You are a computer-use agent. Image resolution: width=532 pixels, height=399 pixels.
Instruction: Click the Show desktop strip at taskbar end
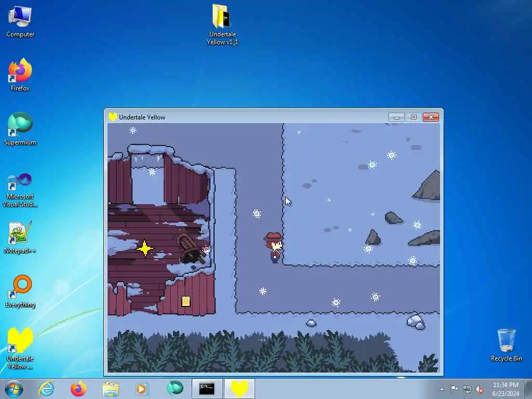(528, 389)
